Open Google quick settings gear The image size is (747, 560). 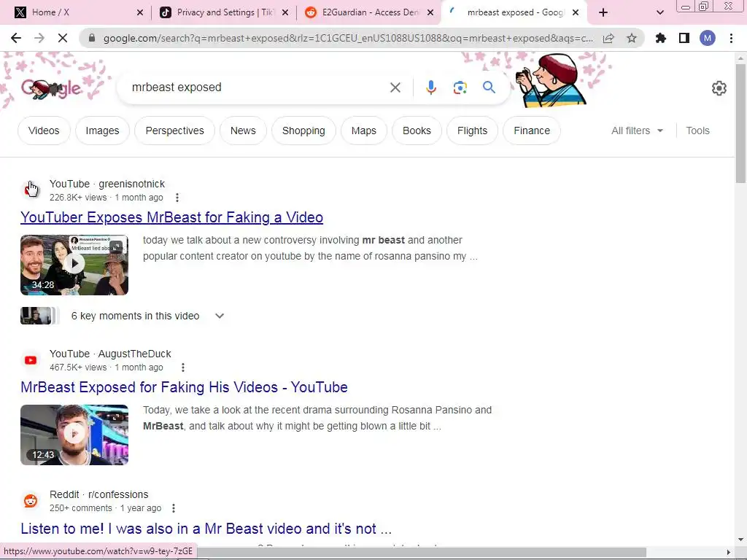coord(719,88)
